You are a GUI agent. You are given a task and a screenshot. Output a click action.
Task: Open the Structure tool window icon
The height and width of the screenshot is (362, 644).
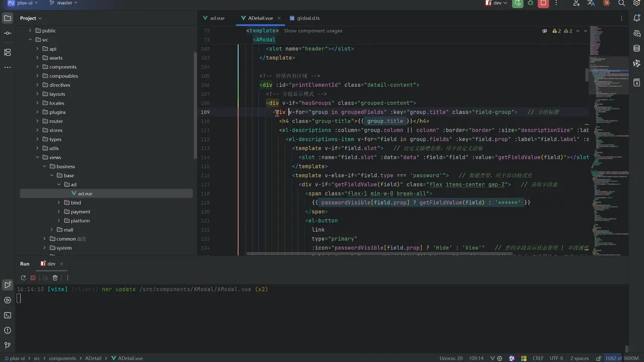[8, 52]
